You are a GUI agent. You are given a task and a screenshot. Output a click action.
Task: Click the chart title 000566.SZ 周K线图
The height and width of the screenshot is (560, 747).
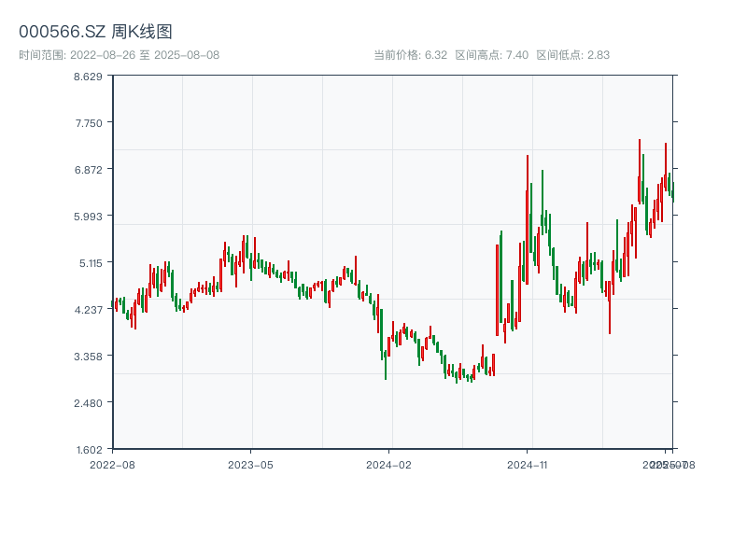click(95, 32)
